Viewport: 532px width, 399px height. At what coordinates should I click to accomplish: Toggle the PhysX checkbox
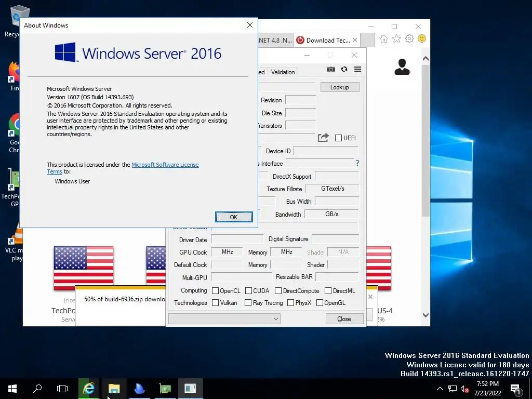click(290, 303)
